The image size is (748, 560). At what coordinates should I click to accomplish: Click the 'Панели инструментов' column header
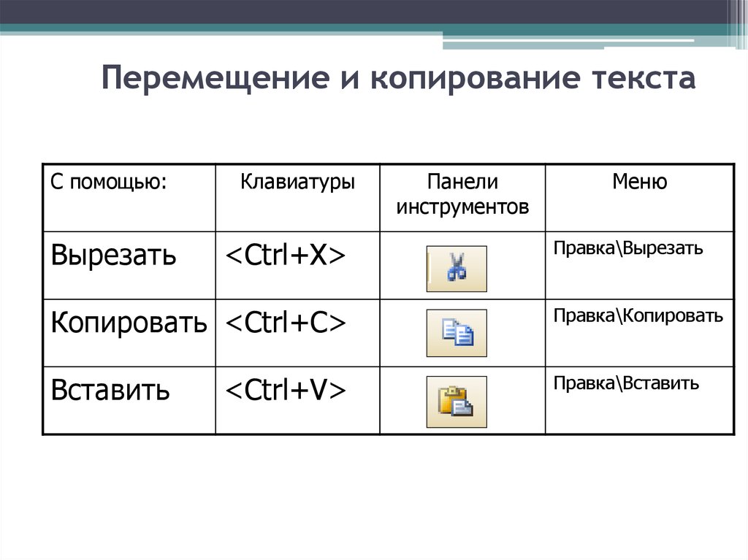click(x=462, y=198)
